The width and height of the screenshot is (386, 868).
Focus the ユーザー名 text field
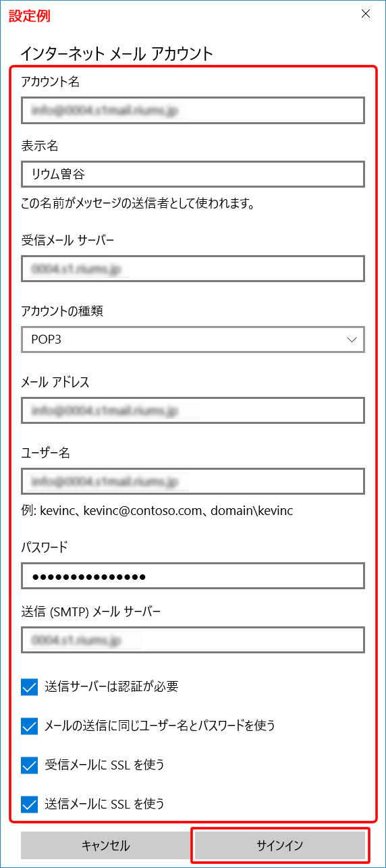click(x=193, y=481)
